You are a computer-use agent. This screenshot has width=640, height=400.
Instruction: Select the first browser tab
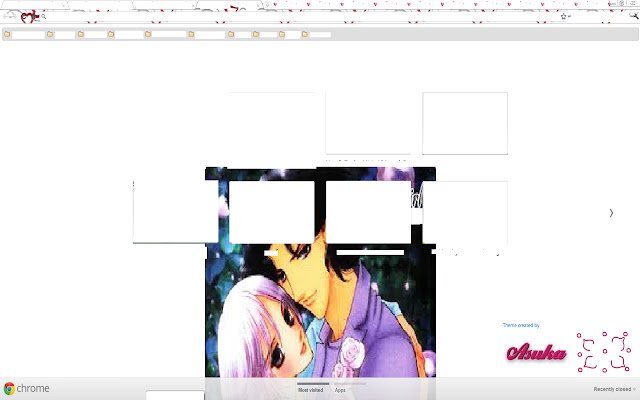(x=34, y=4)
